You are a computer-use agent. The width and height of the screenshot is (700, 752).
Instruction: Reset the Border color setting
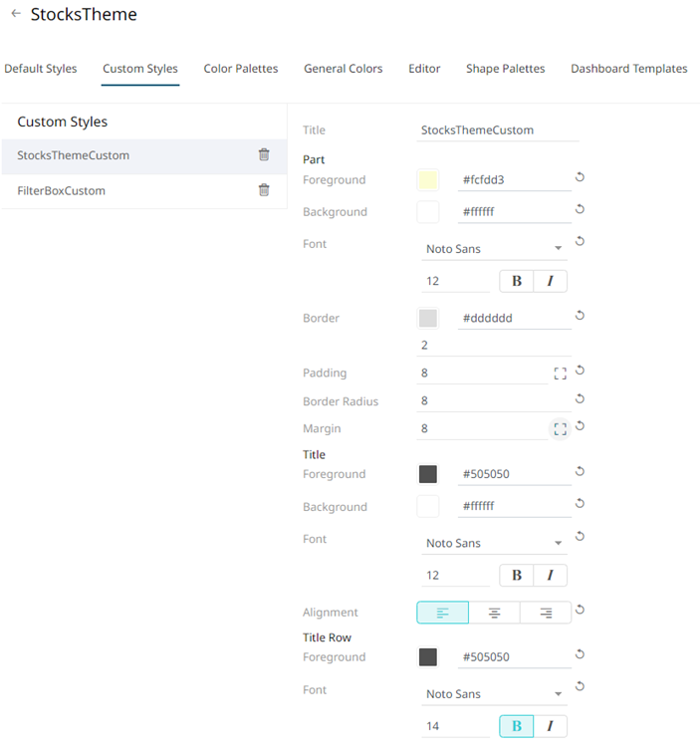580,315
